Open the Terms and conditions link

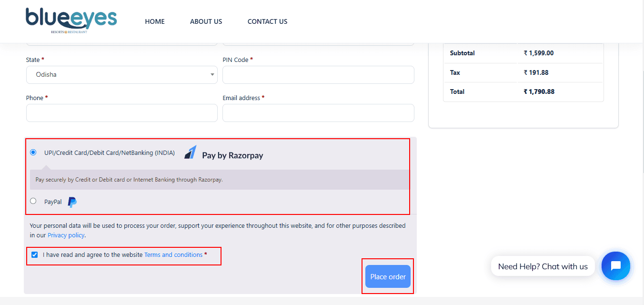point(173,255)
